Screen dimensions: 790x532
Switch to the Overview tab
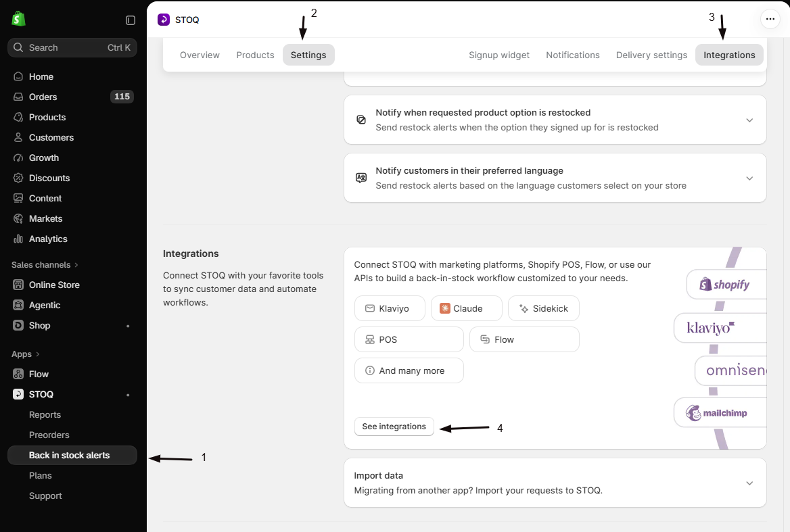click(200, 55)
